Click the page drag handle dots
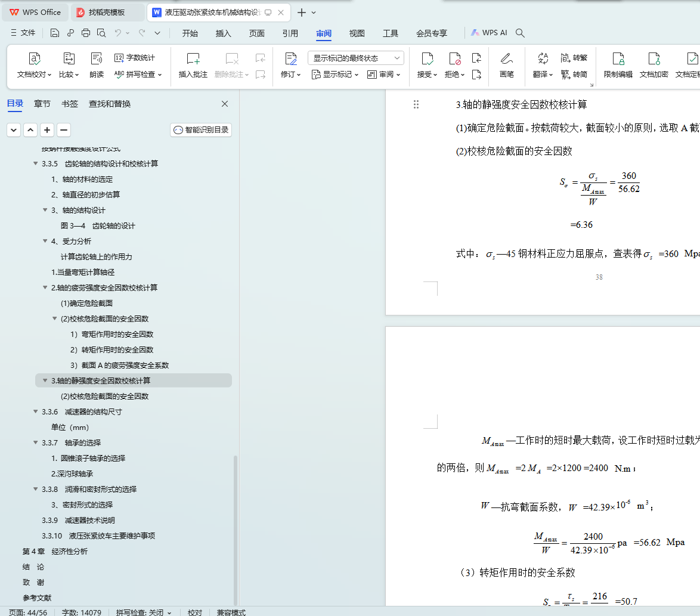 [x=416, y=104]
